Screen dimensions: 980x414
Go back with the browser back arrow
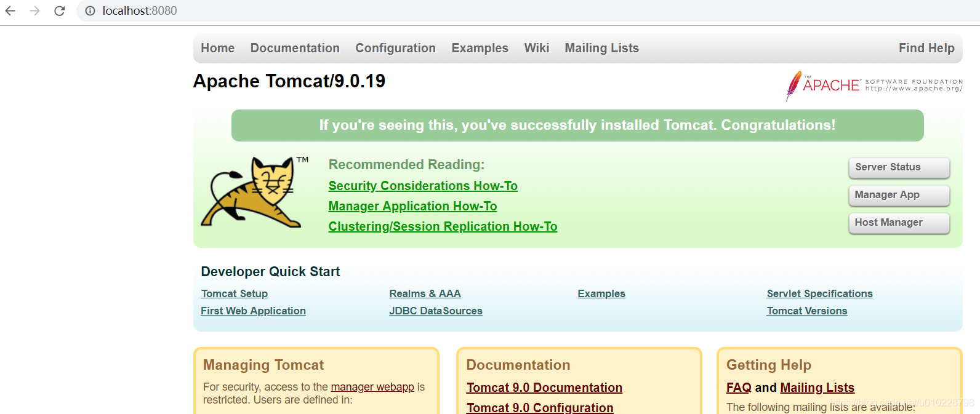tap(10, 10)
